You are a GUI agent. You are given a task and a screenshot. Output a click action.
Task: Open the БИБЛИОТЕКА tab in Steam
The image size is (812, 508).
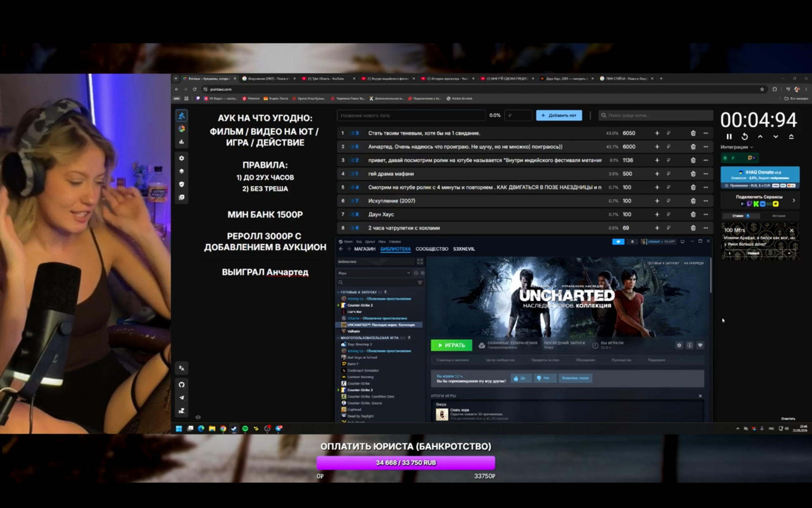(395, 249)
